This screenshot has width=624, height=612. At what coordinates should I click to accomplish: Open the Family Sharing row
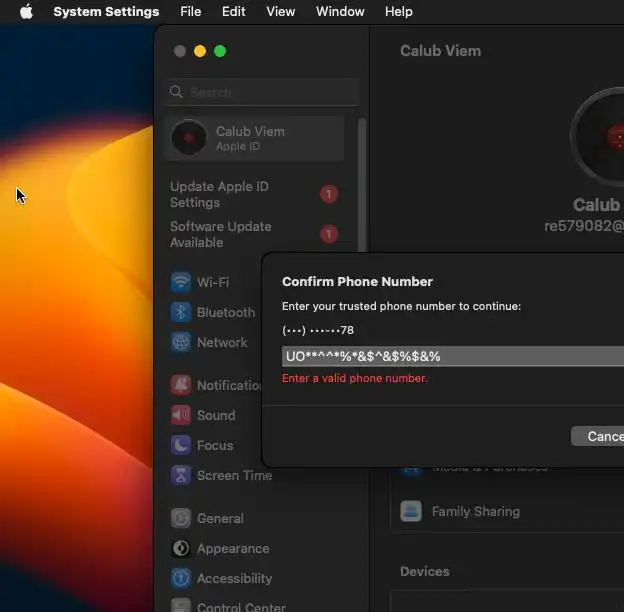pyautogui.click(x=507, y=511)
